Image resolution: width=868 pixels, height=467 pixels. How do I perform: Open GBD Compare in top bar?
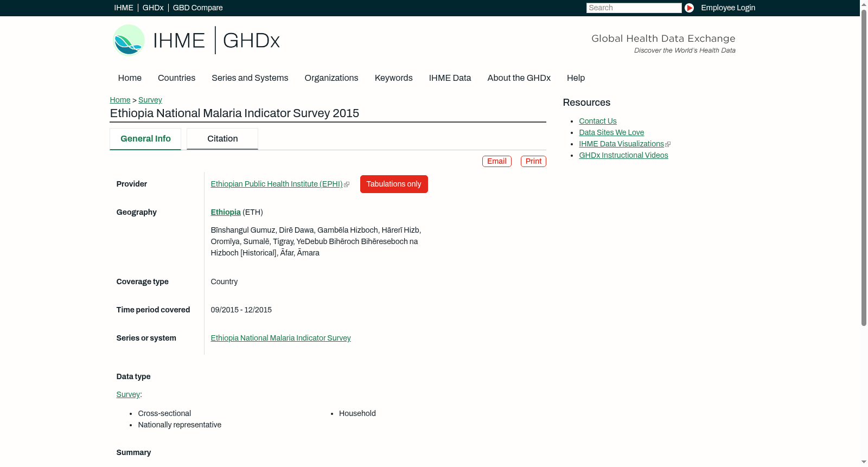[x=197, y=8]
